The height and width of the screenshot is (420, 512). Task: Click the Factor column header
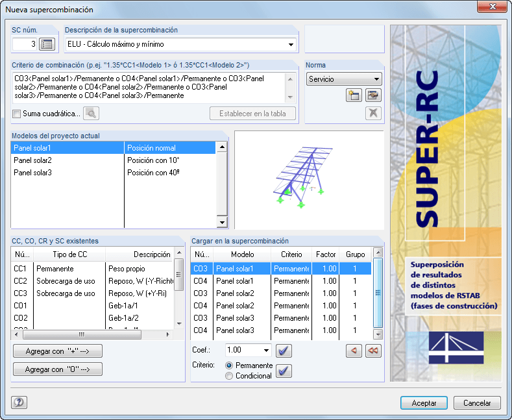[x=326, y=254]
